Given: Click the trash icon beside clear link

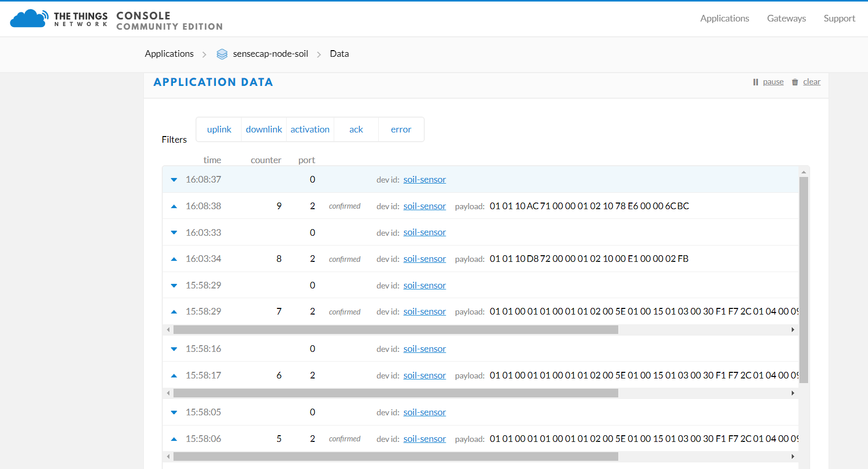Looking at the screenshot, I should pyautogui.click(x=795, y=82).
